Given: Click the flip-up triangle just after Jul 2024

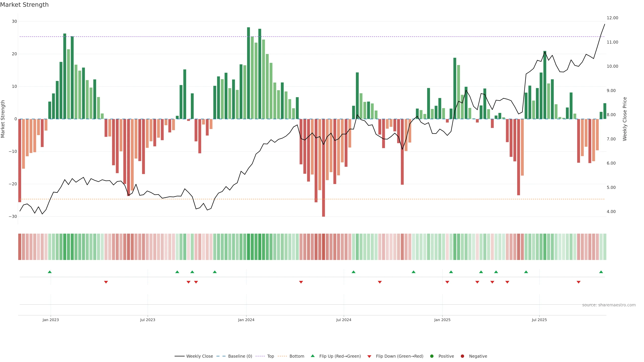Looking at the screenshot, I should pyautogui.click(x=353, y=272).
